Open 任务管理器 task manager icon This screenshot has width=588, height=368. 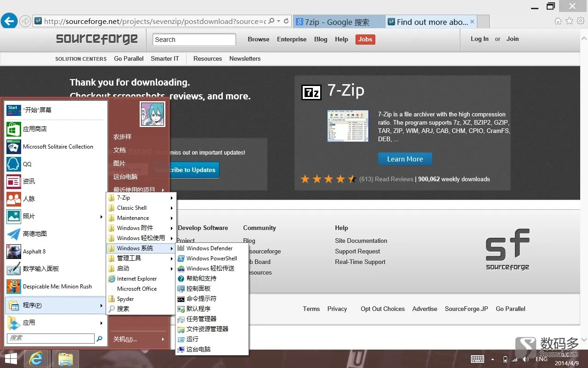click(181, 319)
